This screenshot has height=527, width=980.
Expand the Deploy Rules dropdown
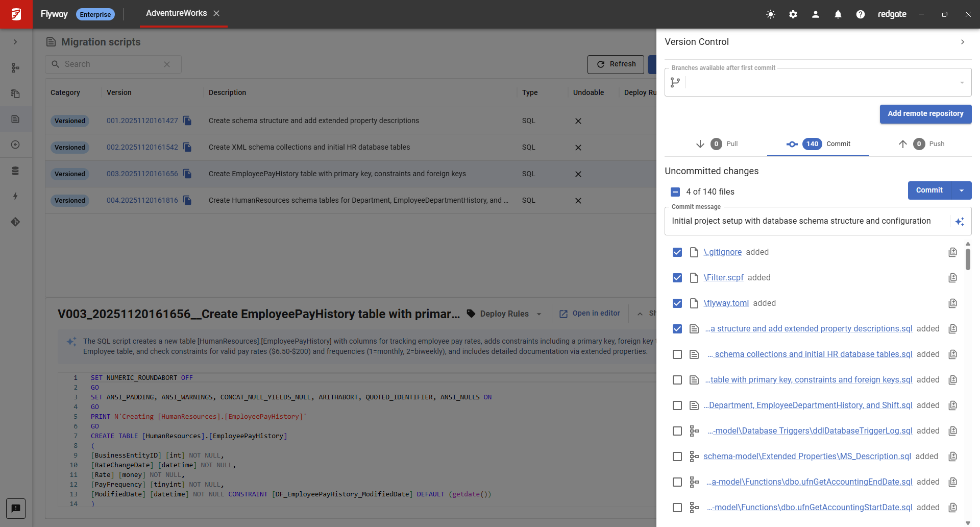(x=540, y=314)
